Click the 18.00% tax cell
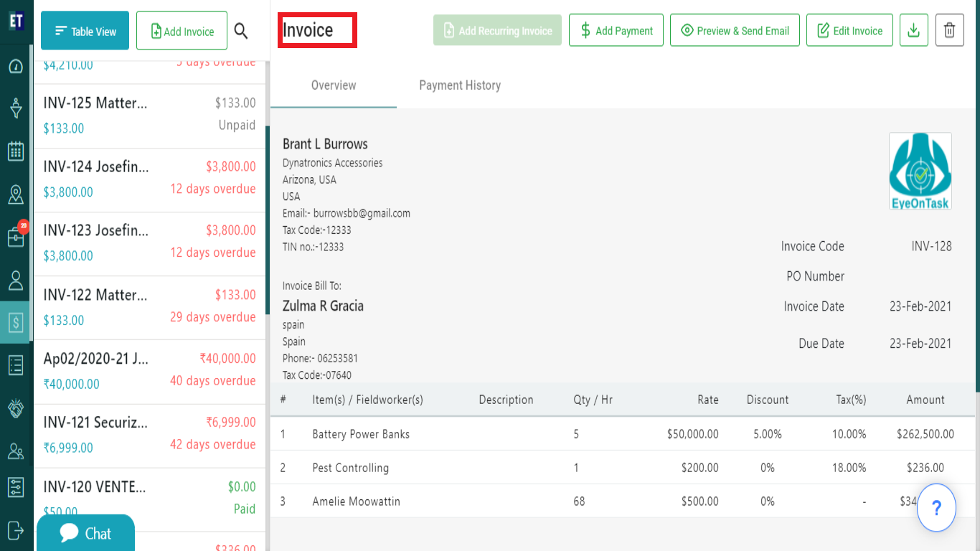The image size is (980, 551). point(849,468)
